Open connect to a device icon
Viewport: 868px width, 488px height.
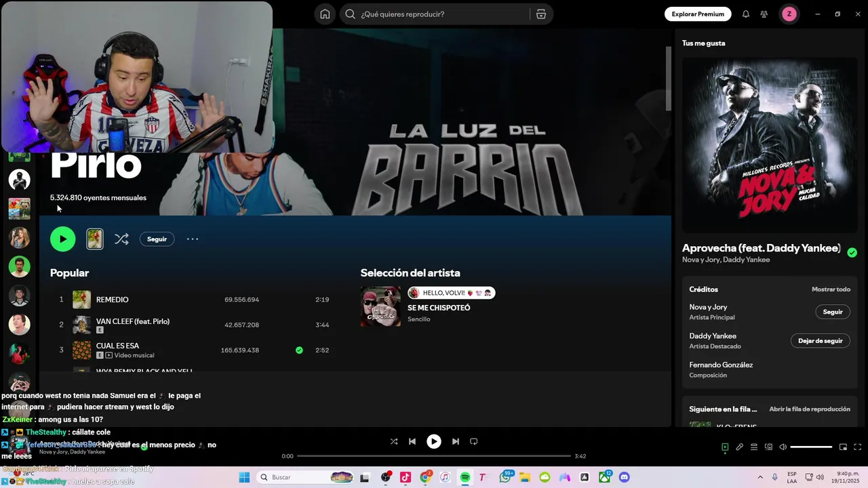click(768, 447)
